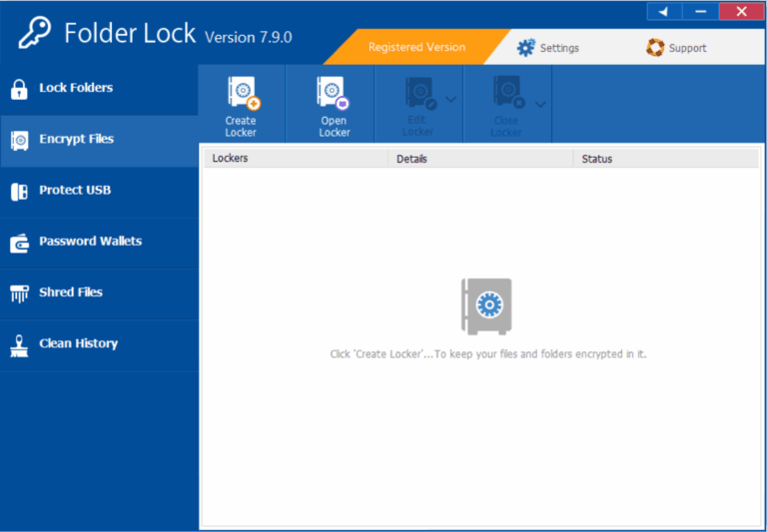767x532 pixels.
Task: Click the Version 7.9.0 text
Action: (249, 37)
